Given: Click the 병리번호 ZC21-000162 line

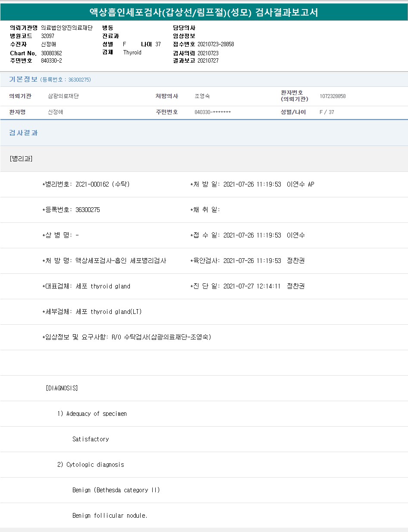Looking at the screenshot, I should click(86, 184).
